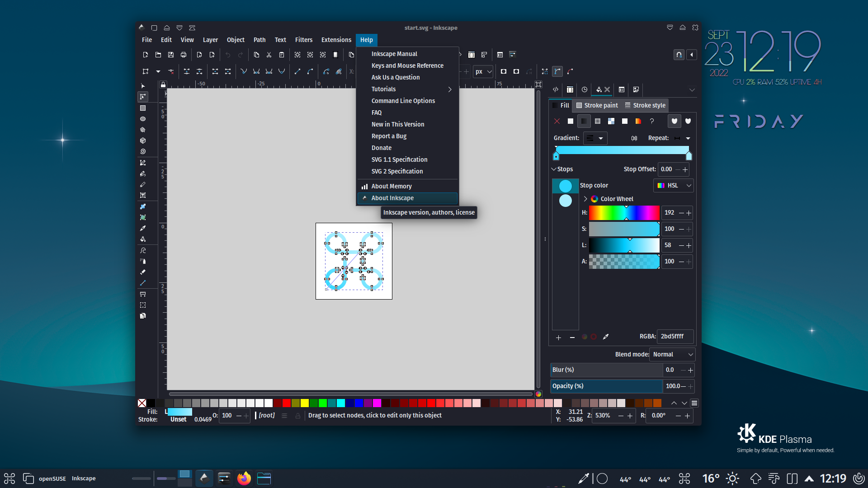This screenshot has height=488, width=868.
Task: Select the Ellipse tool in toolbox
Action: pos(143,119)
